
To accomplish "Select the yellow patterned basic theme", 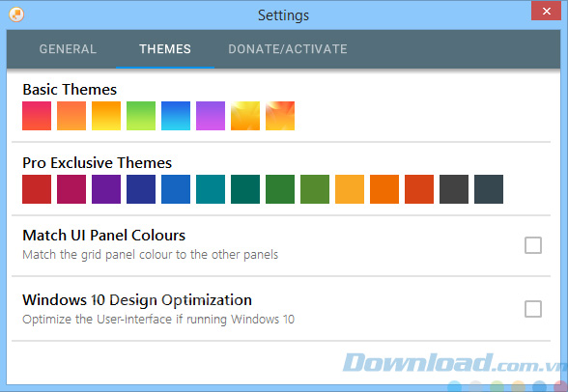I will (x=245, y=116).
